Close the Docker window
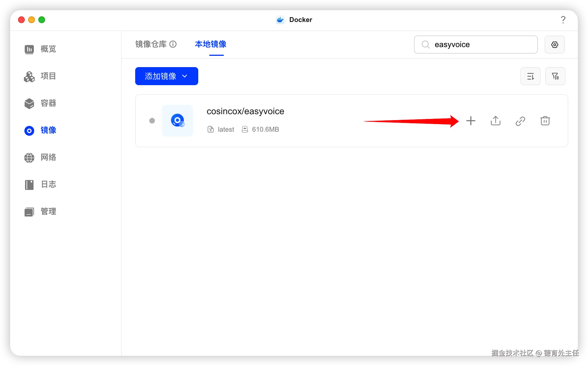The height and width of the screenshot is (366, 588). [21, 20]
